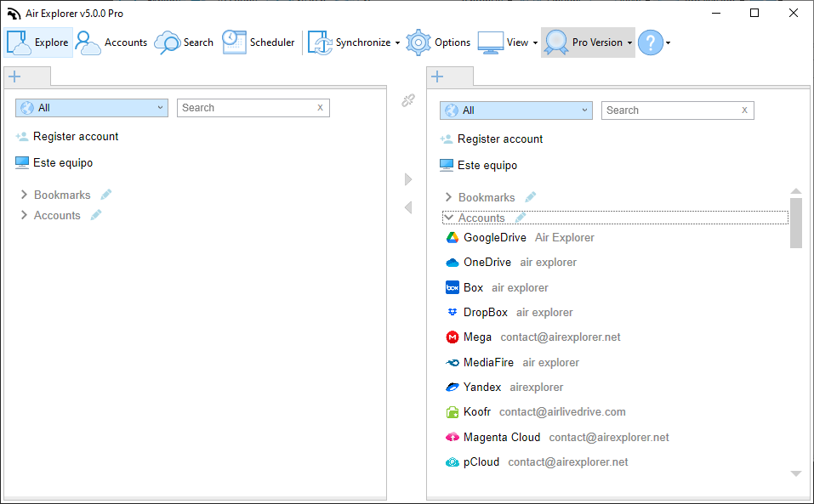Open the GoogleDrive Air Explorer account
The image size is (814, 504).
pyautogui.click(x=521, y=237)
